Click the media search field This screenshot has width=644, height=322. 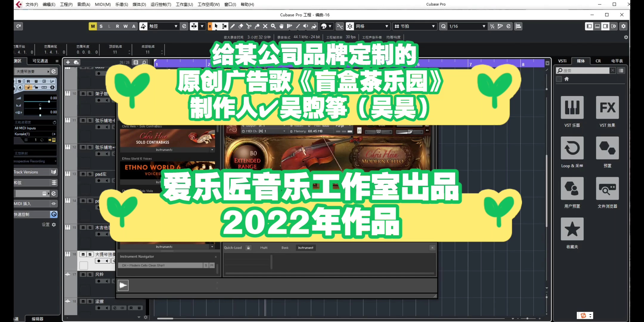(583, 71)
